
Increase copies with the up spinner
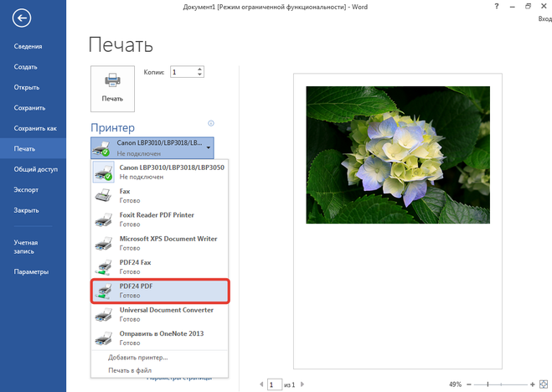pos(199,69)
